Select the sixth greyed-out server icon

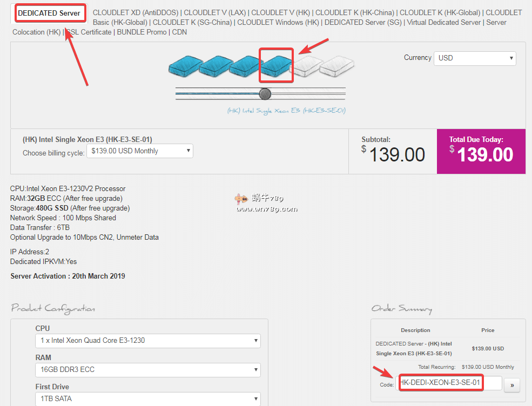click(x=337, y=65)
